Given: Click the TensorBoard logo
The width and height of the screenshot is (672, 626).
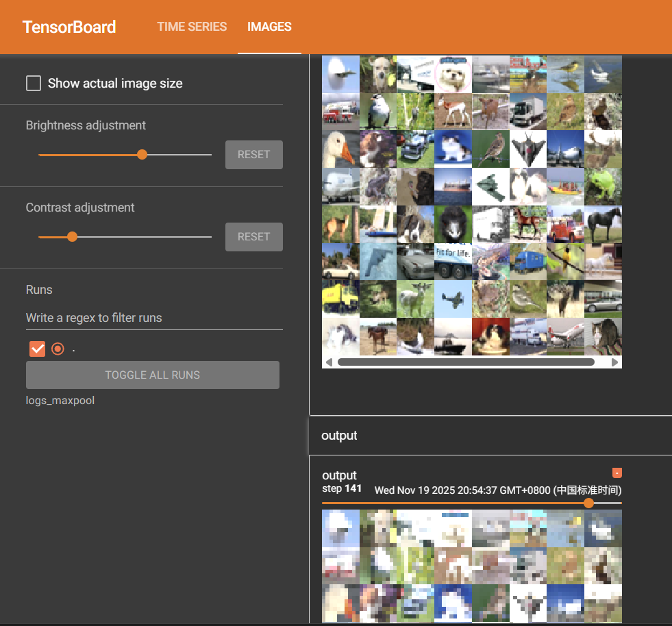Looking at the screenshot, I should click(69, 27).
